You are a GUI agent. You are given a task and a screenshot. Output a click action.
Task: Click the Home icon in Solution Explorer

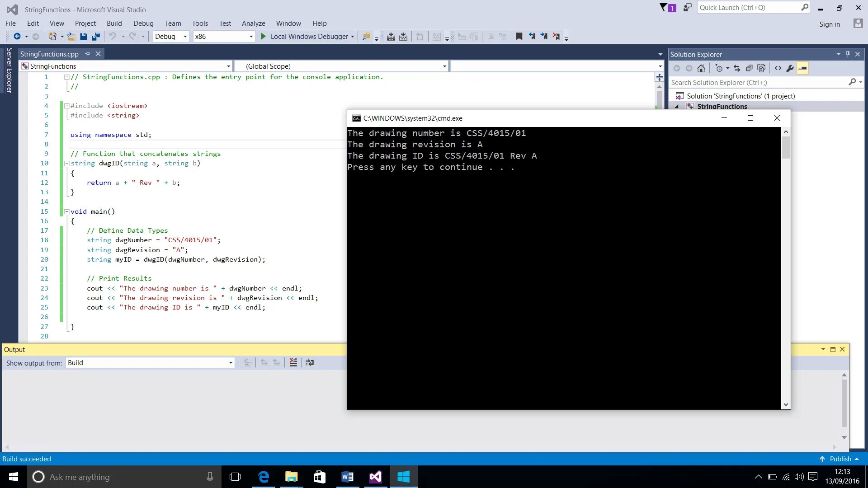point(701,68)
